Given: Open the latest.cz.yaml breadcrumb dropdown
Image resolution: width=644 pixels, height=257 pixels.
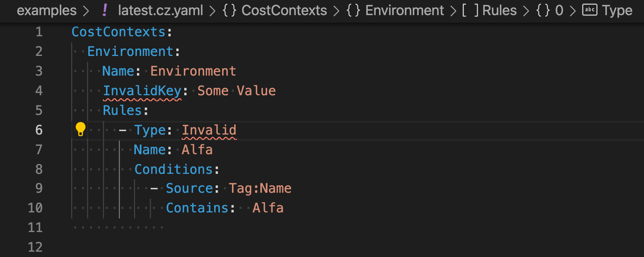Looking at the screenshot, I should [160, 10].
